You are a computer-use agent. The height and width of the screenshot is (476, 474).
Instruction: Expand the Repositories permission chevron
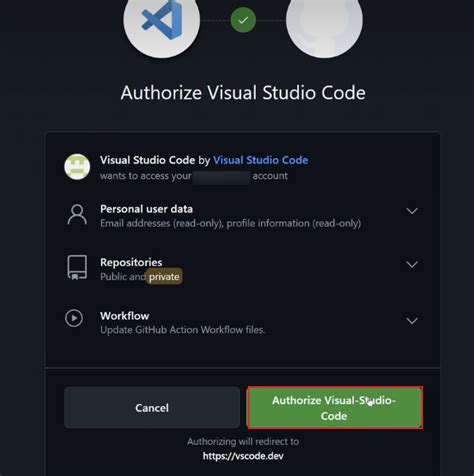pyautogui.click(x=412, y=265)
